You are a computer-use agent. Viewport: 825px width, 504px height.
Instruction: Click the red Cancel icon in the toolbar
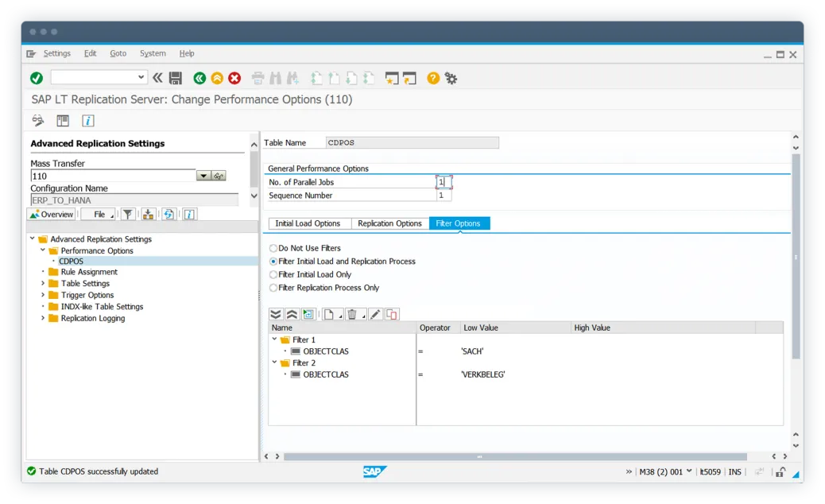[x=233, y=78]
